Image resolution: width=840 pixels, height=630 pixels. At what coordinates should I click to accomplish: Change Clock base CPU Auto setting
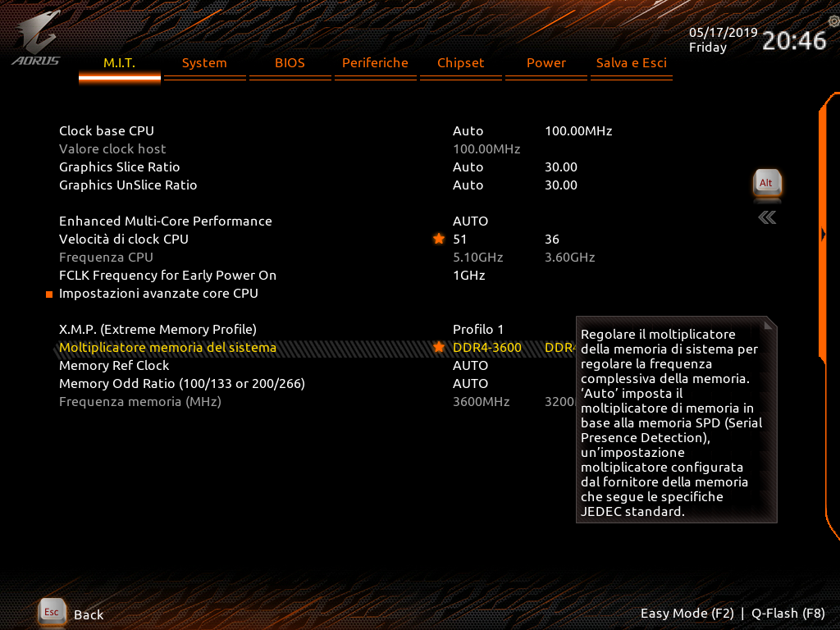[468, 131]
